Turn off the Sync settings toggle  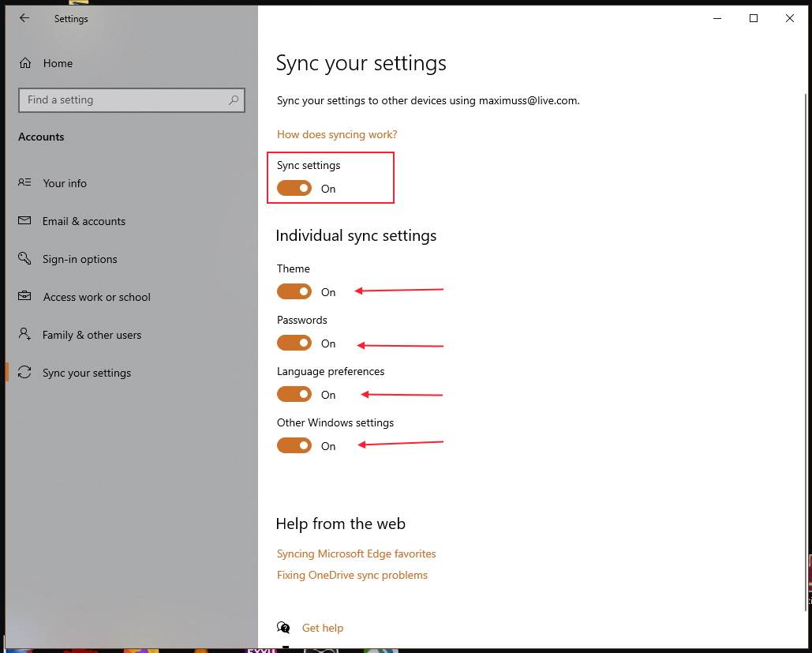pos(294,188)
